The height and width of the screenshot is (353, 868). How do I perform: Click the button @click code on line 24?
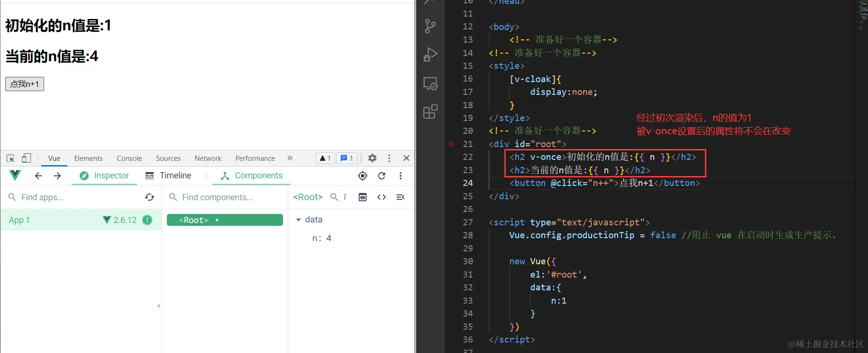(604, 183)
